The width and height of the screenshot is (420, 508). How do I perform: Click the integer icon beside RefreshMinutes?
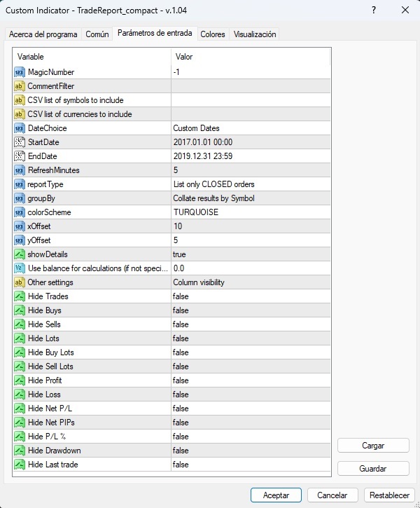[x=20, y=170]
